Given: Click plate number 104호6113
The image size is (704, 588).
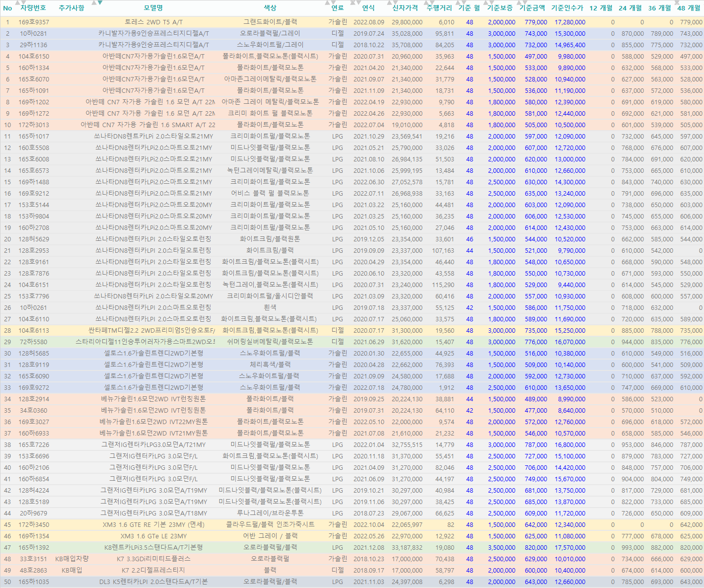Looking at the screenshot, I should tap(34, 331).
